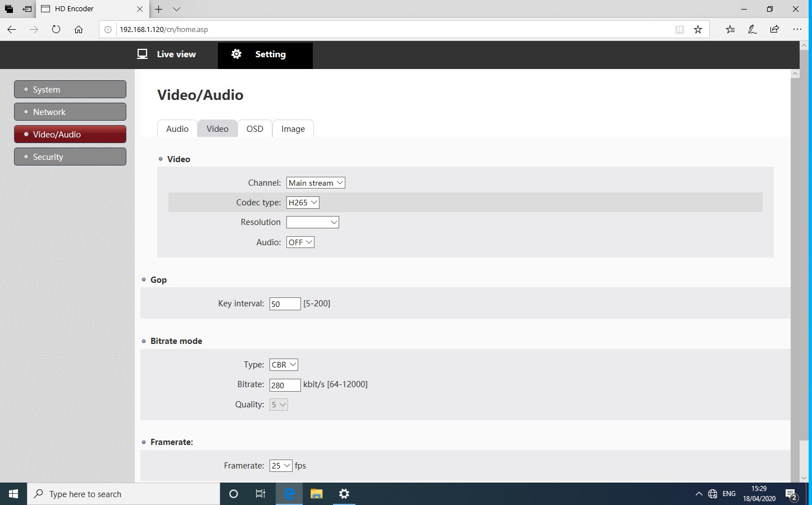This screenshot has width=812, height=505.
Task: Add page to favorites star icon
Action: coord(698,29)
